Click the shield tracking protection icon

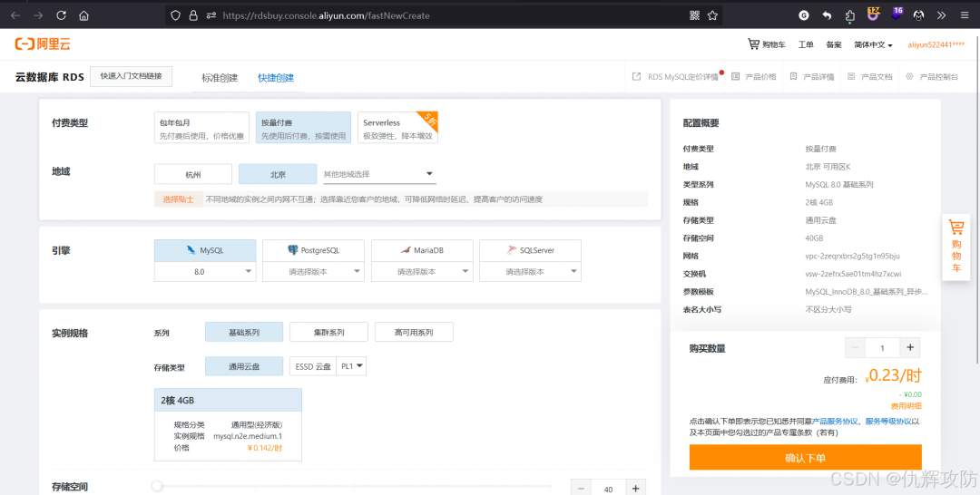176,15
